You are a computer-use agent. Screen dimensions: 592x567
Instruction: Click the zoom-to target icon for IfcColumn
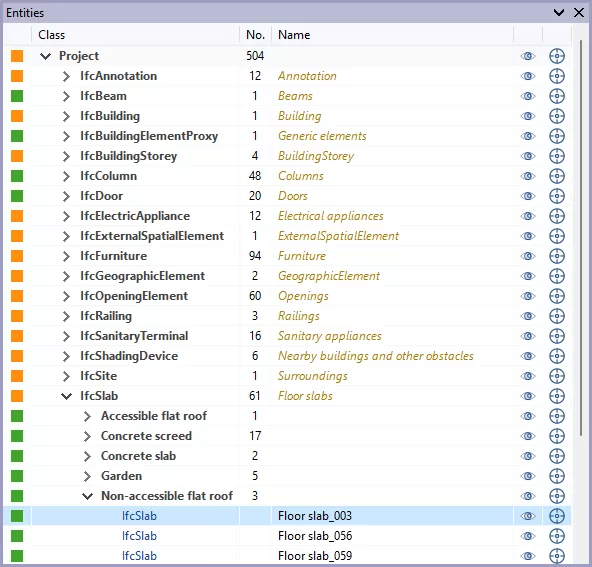click(x=557, y=176)
